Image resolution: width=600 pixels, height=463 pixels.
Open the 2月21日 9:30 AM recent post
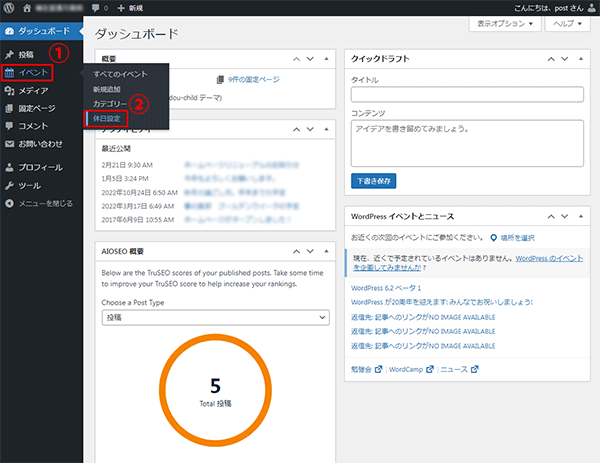coord(241,165)
